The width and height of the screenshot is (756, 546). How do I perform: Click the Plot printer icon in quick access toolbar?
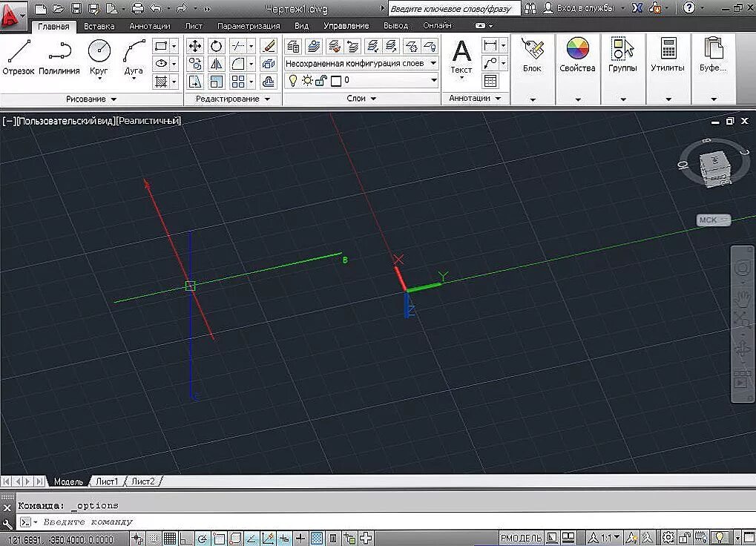click(x=137, y=8)
